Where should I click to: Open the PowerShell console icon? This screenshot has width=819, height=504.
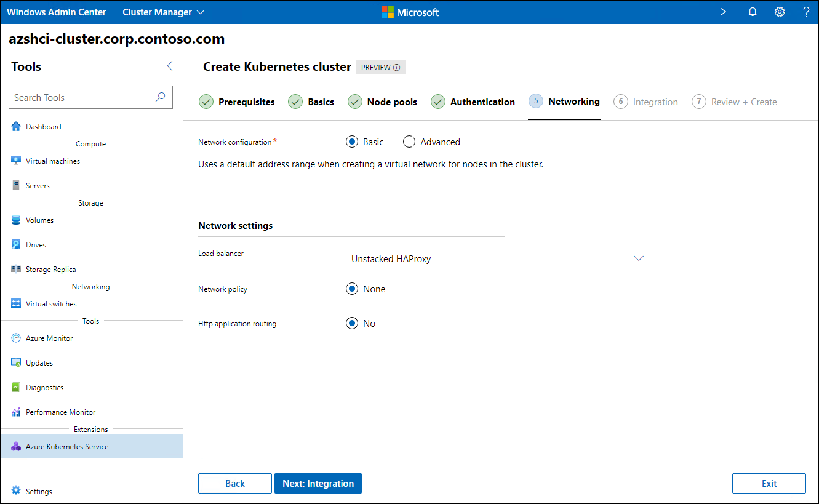coord(725,12)
